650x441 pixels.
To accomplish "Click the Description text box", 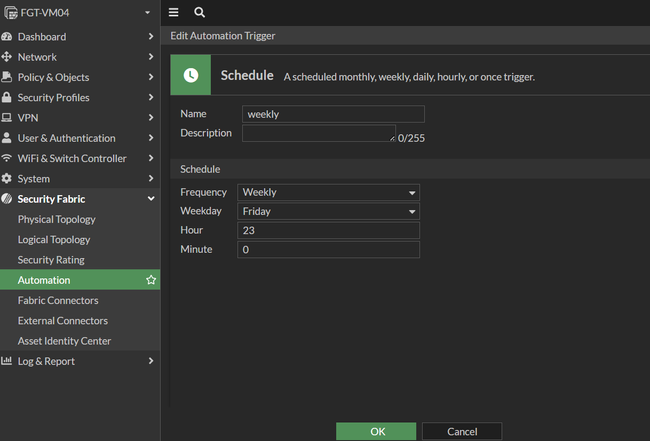I will [318, 133].
